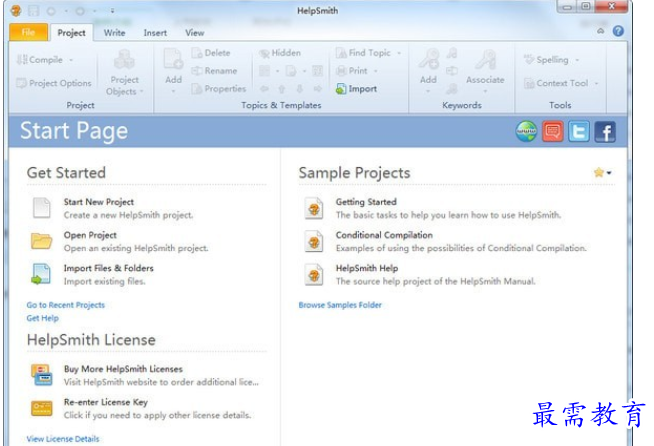Viewport: 654px width, 446px height.
Task: Click the Get Help link
Action: pos(43,318)
